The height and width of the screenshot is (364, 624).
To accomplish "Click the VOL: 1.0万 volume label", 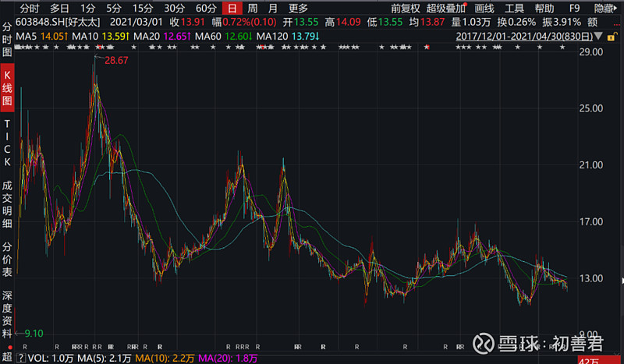I will point(51,358).
